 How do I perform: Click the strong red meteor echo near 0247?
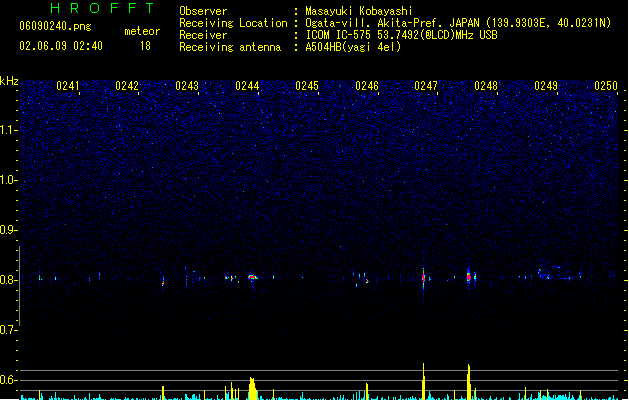[423, 277]
